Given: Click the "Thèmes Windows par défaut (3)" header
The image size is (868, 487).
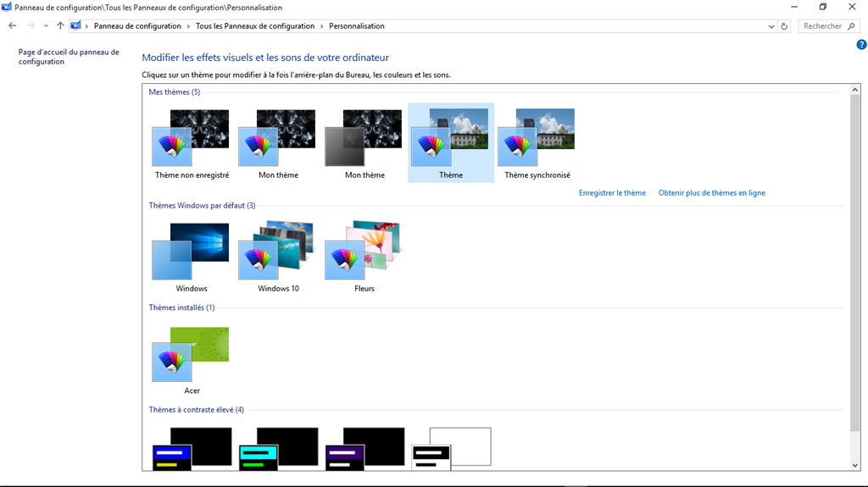Looking at the screenshot, I should click(202, 205).
